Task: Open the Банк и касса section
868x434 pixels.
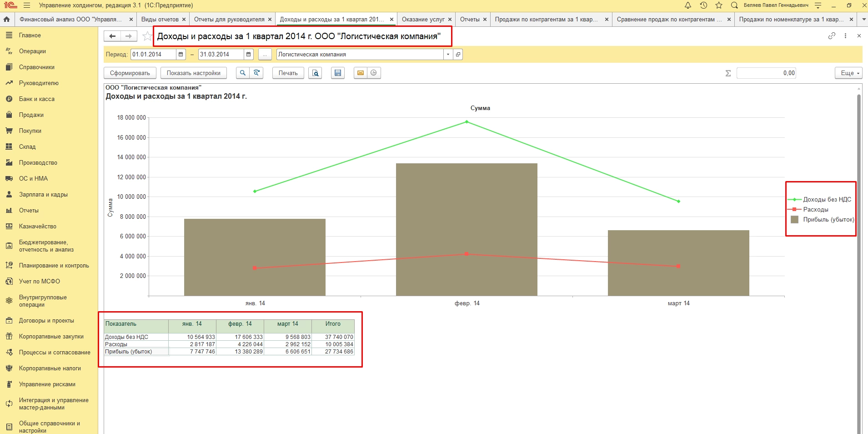Action: [x=36, y=99]
